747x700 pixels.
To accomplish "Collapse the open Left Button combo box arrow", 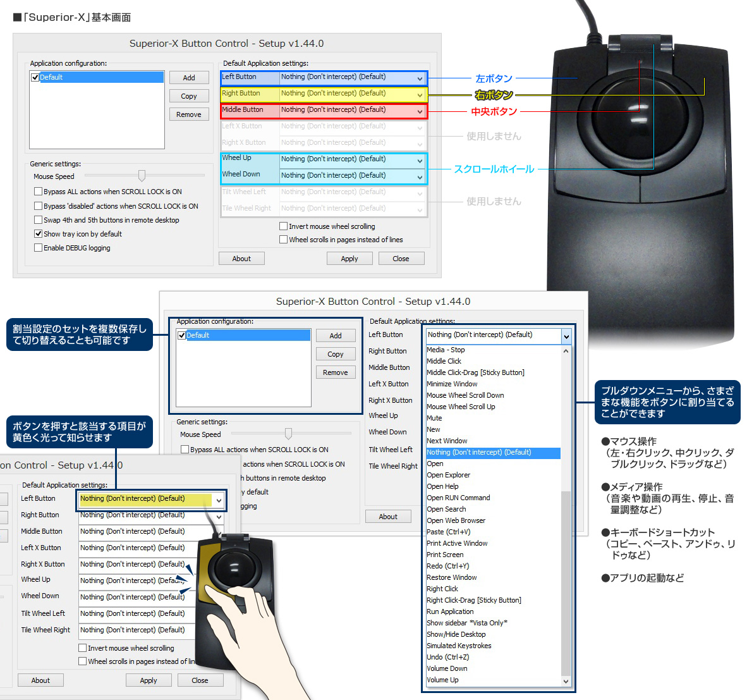I will [x=566, y=336].
